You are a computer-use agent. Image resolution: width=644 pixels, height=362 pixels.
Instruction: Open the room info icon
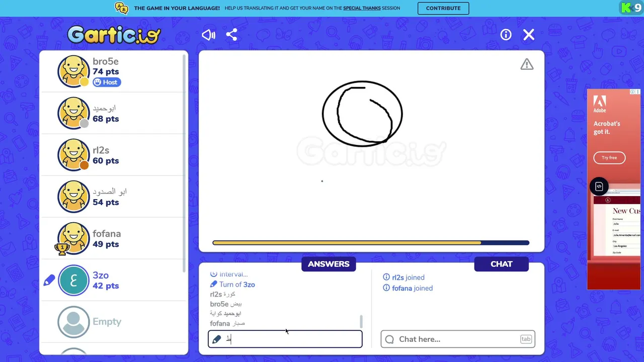(x=506, y=35)
